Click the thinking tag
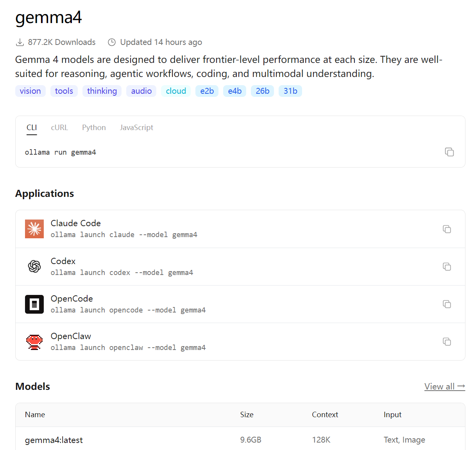Screen dimensions: 476x450 pos(102,91)
